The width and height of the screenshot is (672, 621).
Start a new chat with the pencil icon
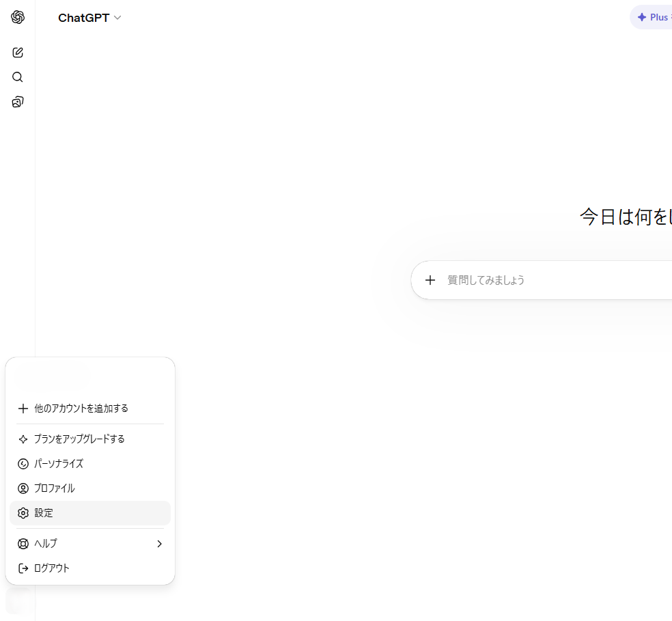pos(18,53)
